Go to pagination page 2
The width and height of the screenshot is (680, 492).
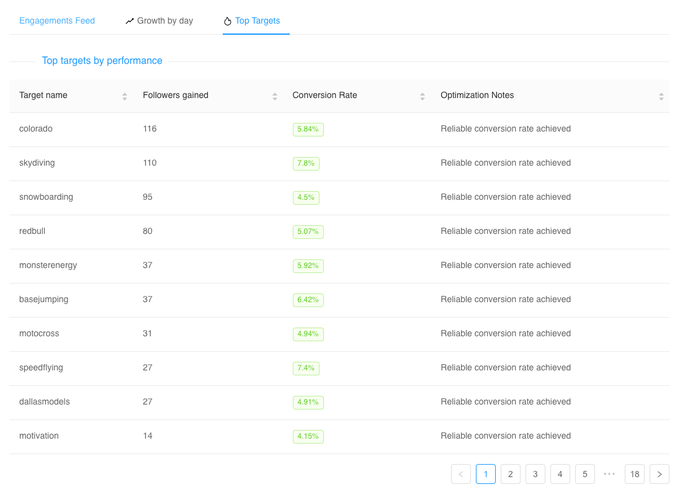click(x=510, y=474)
